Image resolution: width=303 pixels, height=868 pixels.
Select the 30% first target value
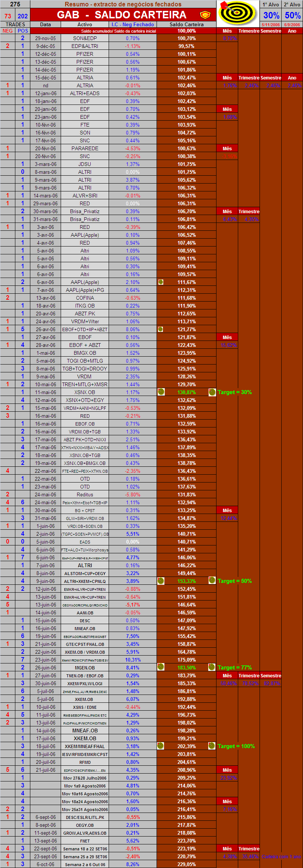[x=271, y=15]
